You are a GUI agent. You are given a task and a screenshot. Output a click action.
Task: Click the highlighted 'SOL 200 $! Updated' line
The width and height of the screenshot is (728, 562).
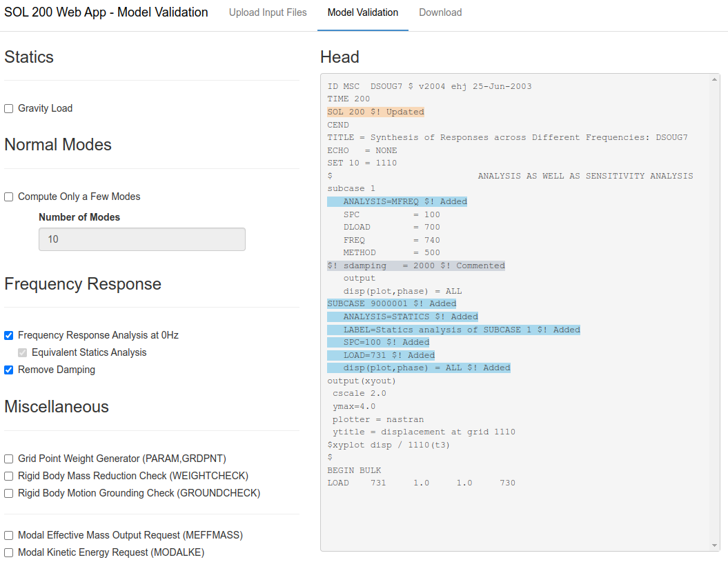coord(375,112)
